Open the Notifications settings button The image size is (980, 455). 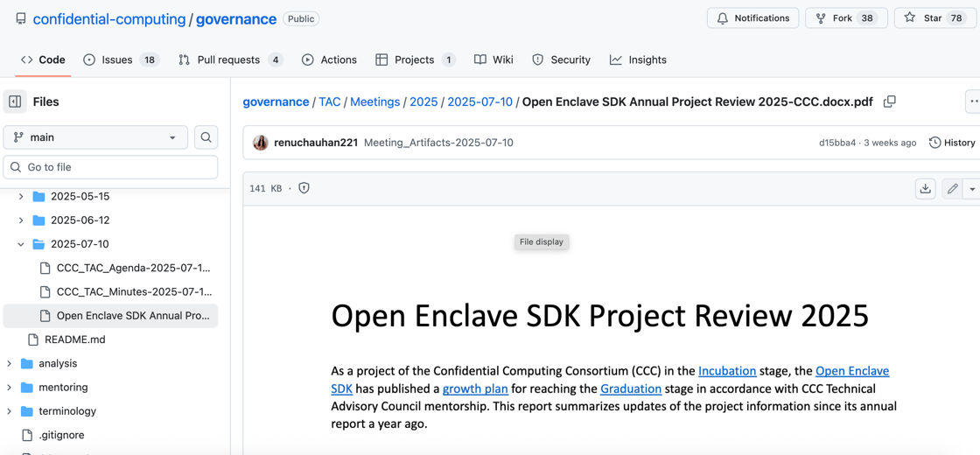point(752,18)
